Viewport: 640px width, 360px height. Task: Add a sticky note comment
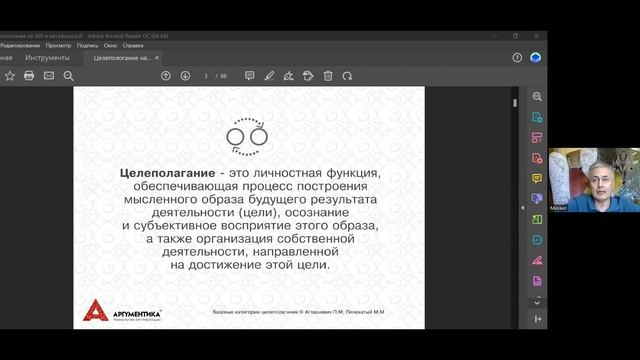pyautogui.click(x=250, y=76)
